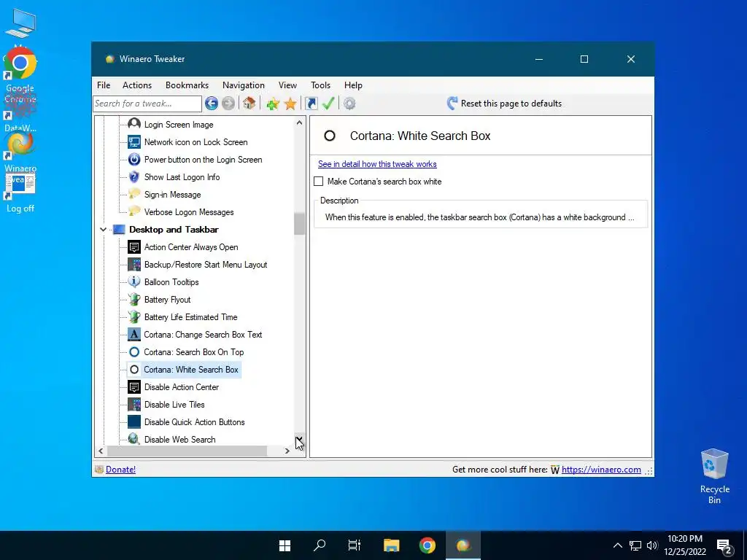Click the Battery Life Estimated Time icon

[x=134, y=317]
